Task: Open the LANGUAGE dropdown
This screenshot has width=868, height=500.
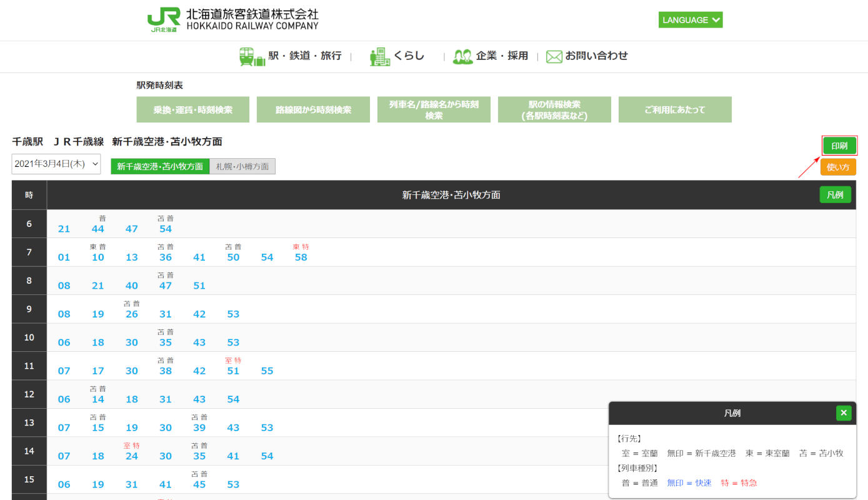Action: (691, 20)
